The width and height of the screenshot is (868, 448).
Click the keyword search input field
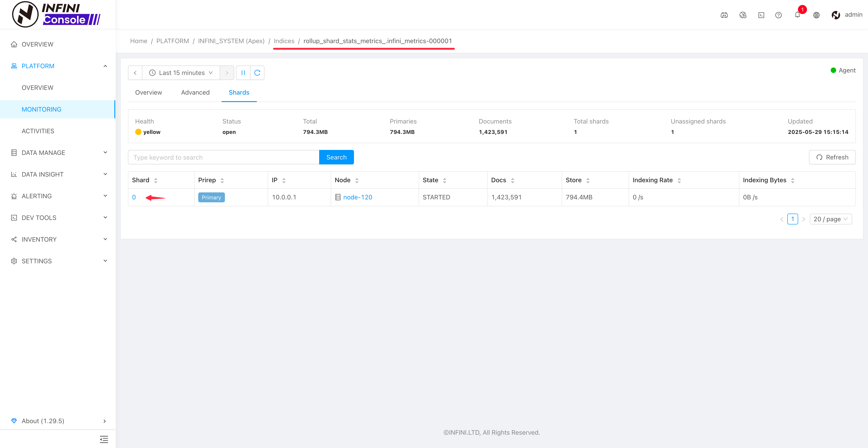(223, 157)
